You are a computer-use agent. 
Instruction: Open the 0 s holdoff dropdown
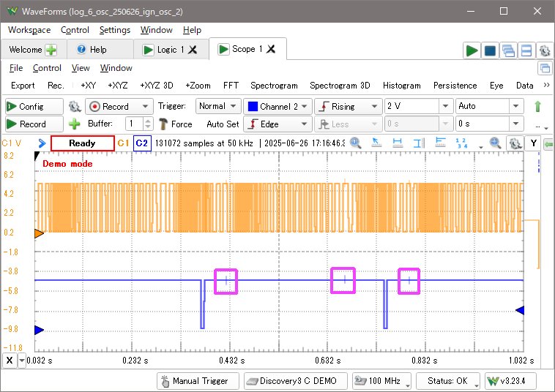point(515,124)
